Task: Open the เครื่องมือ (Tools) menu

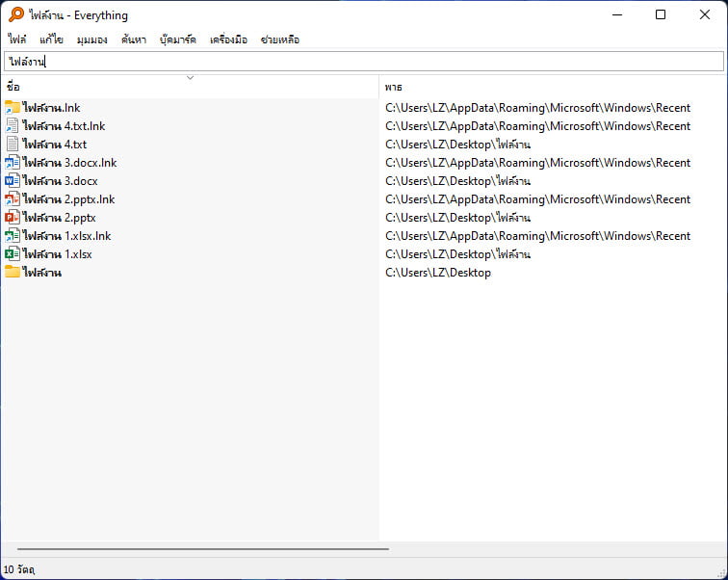Action: tap(228, 40)
